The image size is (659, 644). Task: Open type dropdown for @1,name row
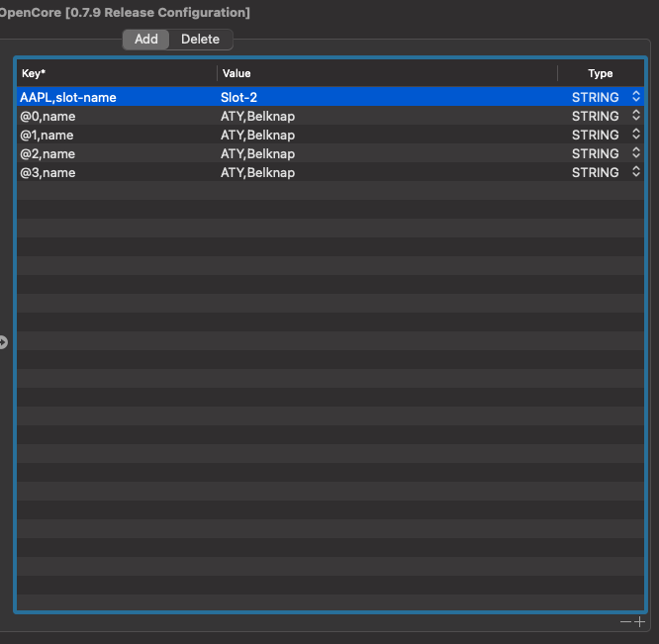[x=636, y=134]
